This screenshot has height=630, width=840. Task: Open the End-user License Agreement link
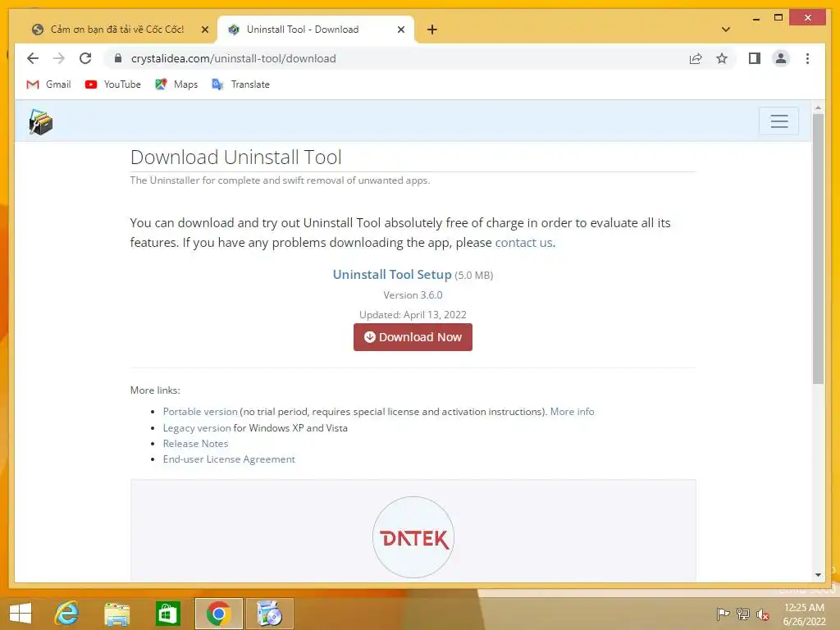tap(229, 459)
